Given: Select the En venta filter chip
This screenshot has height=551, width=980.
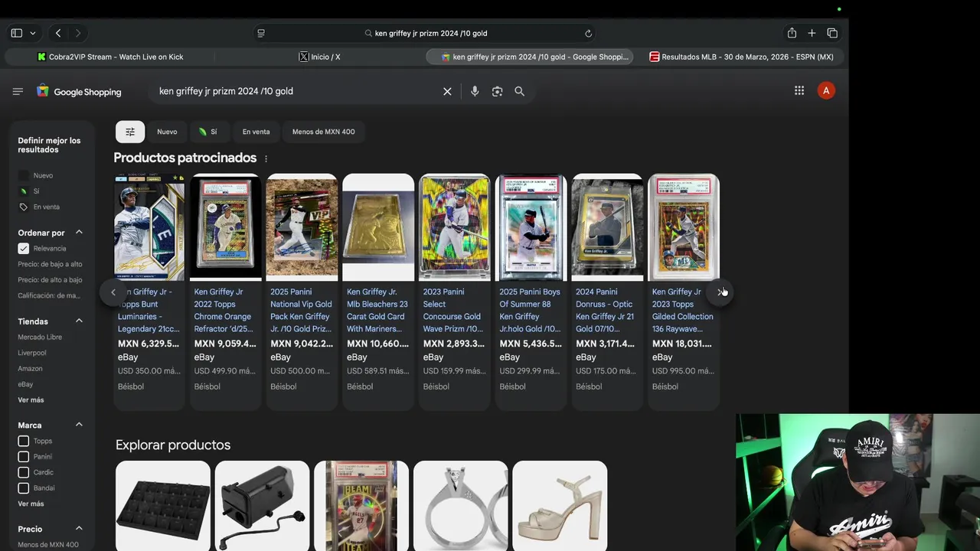Looking at the screenshot, I should click(256, 132).
